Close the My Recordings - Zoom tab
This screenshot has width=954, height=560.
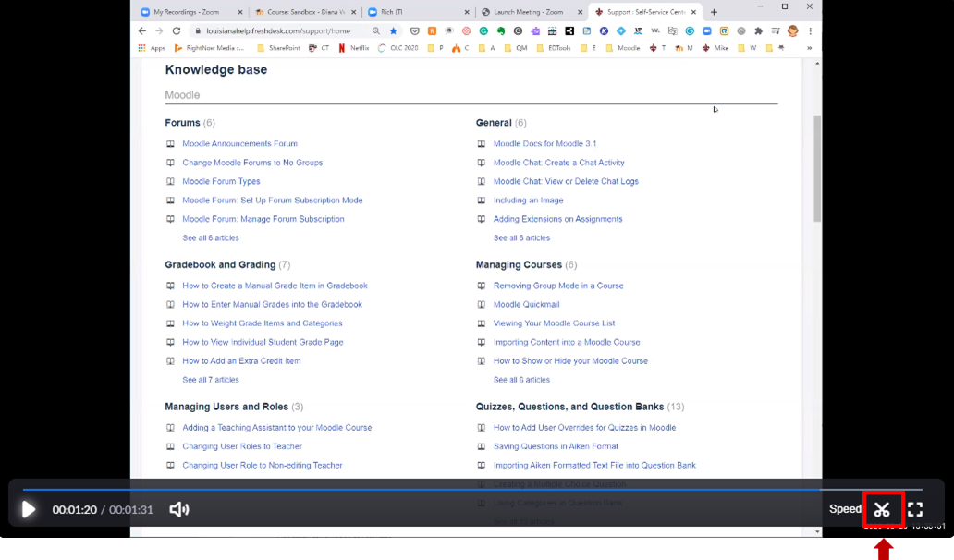tap(239, 12)
